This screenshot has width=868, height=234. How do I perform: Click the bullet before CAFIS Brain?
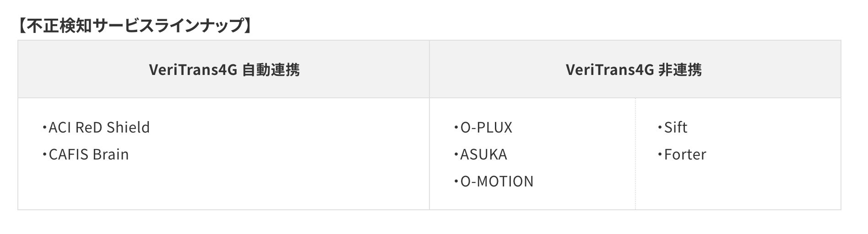(x=44, y=154)
